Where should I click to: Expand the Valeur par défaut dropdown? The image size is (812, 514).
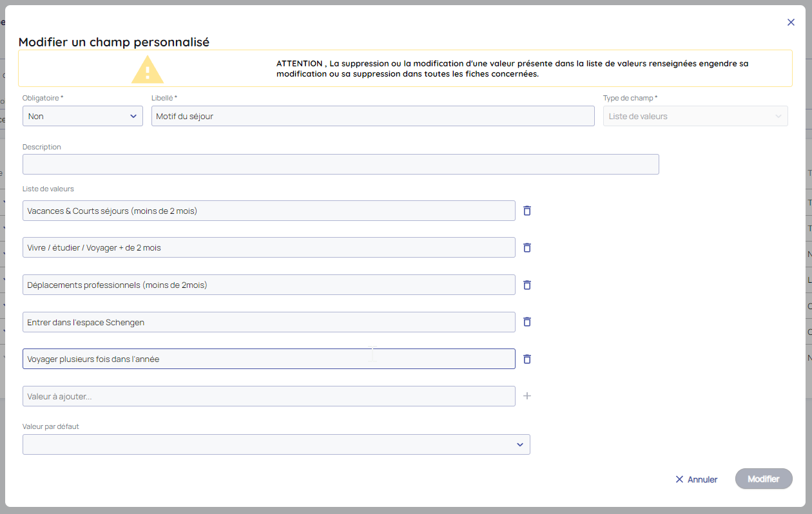point(276,444)
